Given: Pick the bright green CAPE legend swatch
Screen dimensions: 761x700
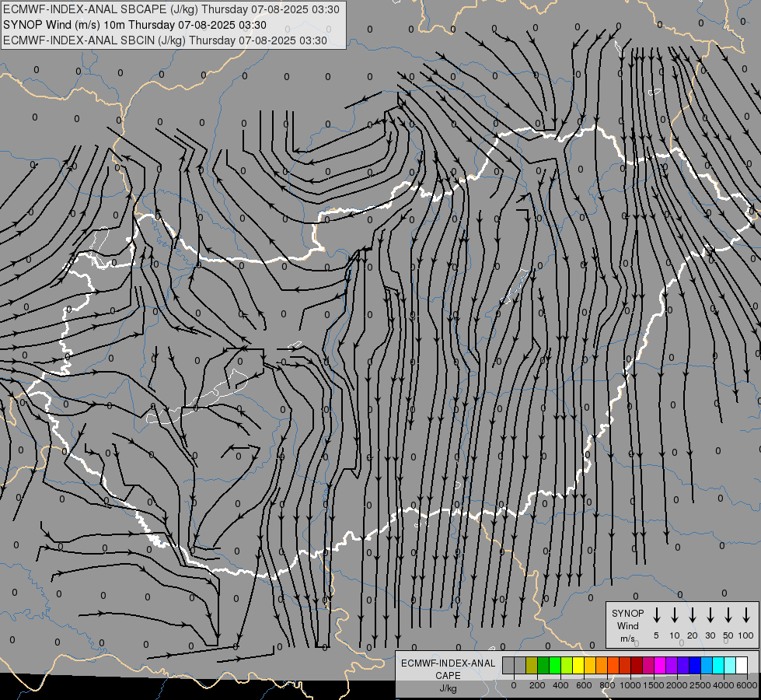Looking at the screenshot, I should [x=555, y=665].
